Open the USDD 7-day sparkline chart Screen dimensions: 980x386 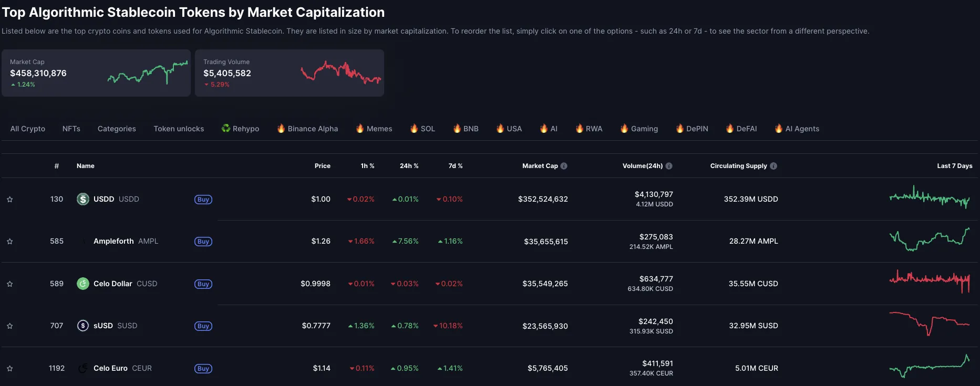point(929,198)
